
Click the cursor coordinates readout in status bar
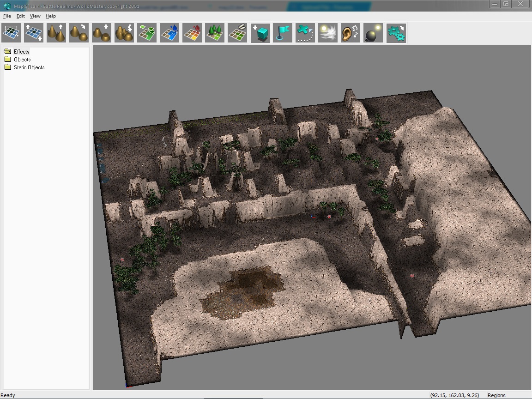coord(454,395)
